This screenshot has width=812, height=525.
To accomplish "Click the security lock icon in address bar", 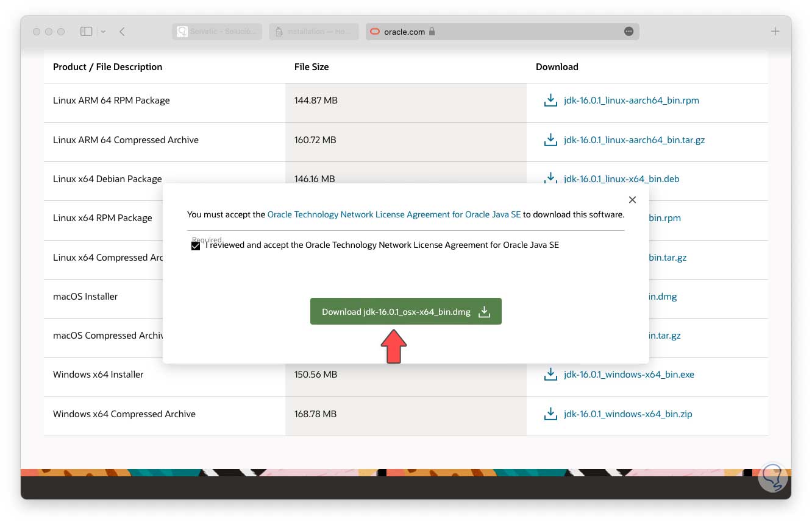I will pyautogui.click(x=432, y=32).
